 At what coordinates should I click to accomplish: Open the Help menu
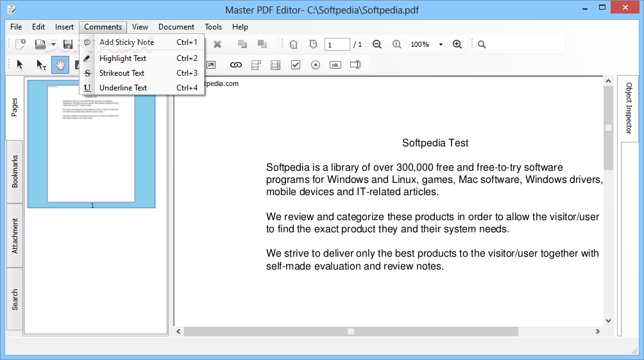tap(240, 27)
